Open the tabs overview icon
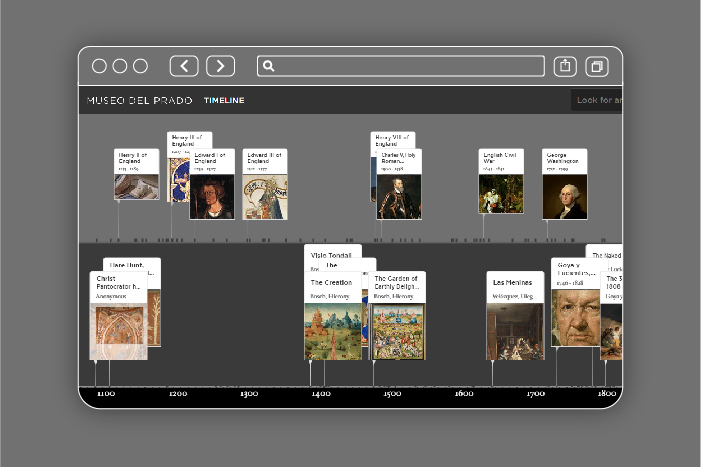 (597, 66)
